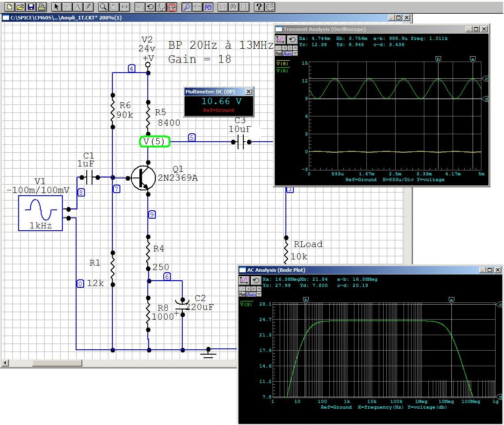Select the probe tool icon

(186, 7)
